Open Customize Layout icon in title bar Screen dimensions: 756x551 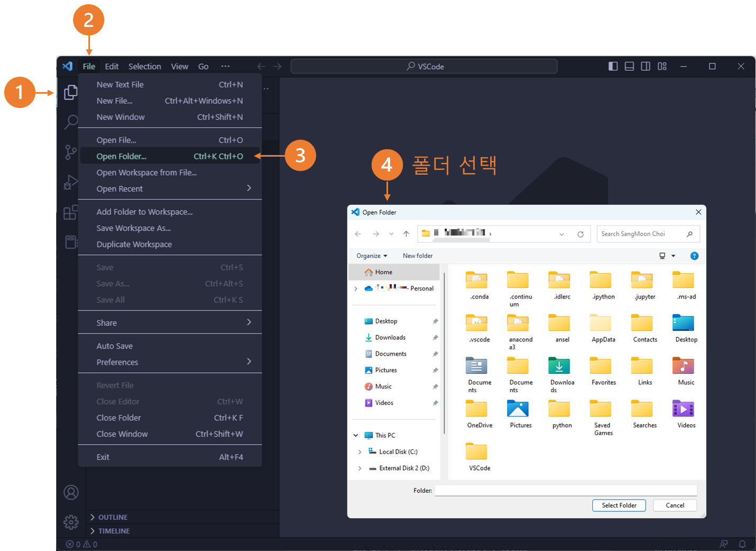662,66
